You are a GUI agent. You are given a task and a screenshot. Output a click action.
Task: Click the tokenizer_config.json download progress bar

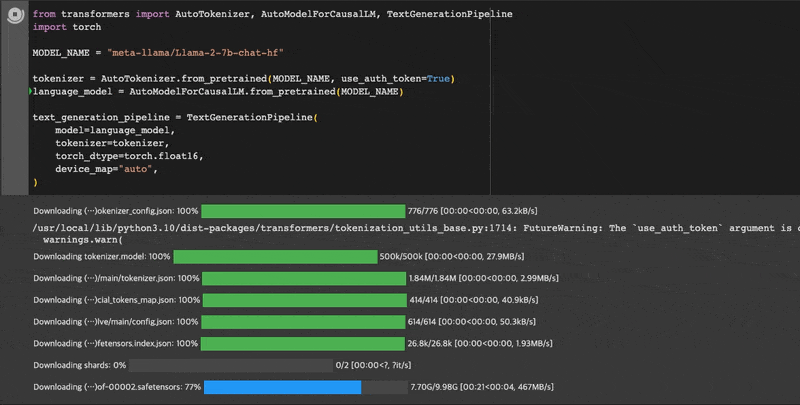(x=303, y=211)
